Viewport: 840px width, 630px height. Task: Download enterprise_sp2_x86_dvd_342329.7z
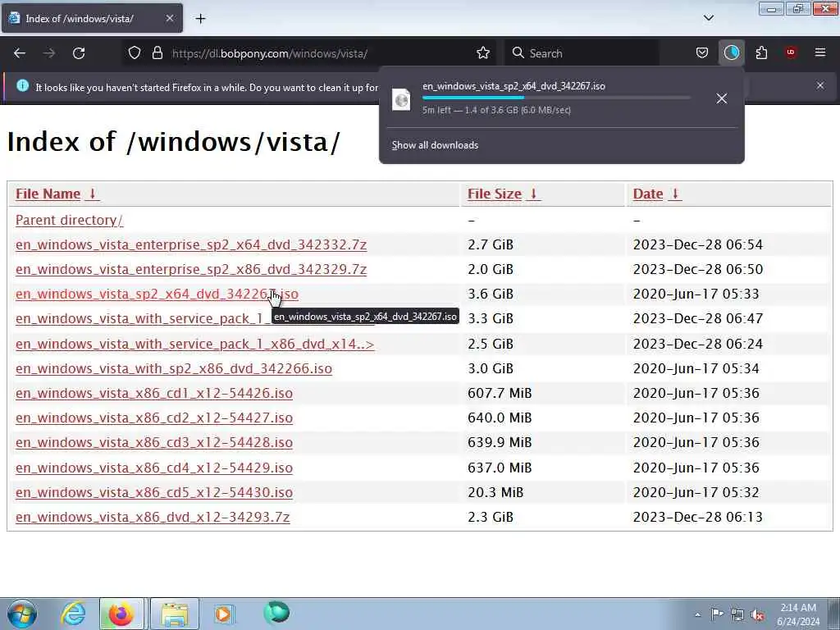click(x=191, y=269)
